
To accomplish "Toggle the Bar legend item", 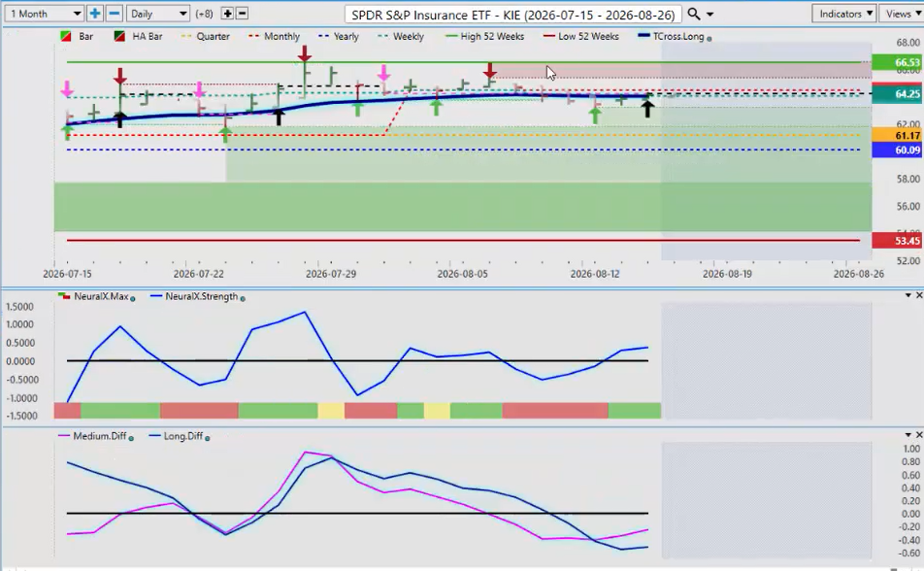I will (78, 37).
